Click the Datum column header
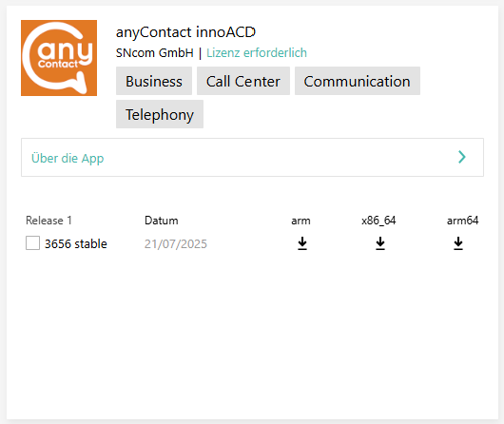The width and height of the screenshot is (504, 424). point(162,221)
